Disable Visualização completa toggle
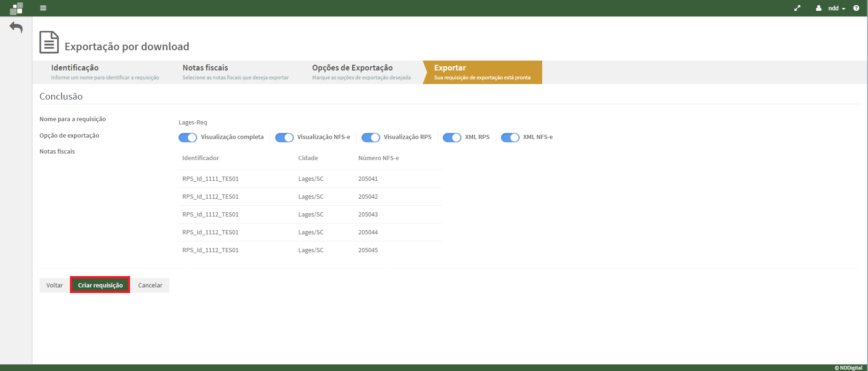868x371 pixels. click(x=188, y=137)
